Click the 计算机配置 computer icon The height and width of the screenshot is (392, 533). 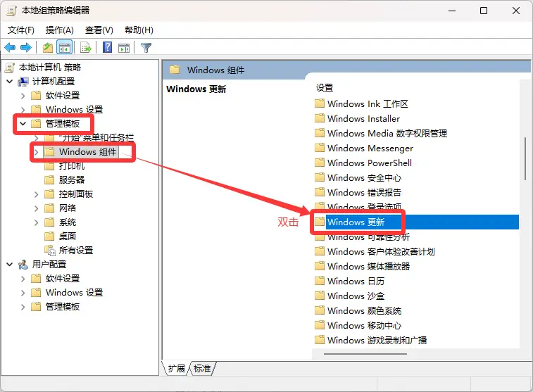[23, 82]
